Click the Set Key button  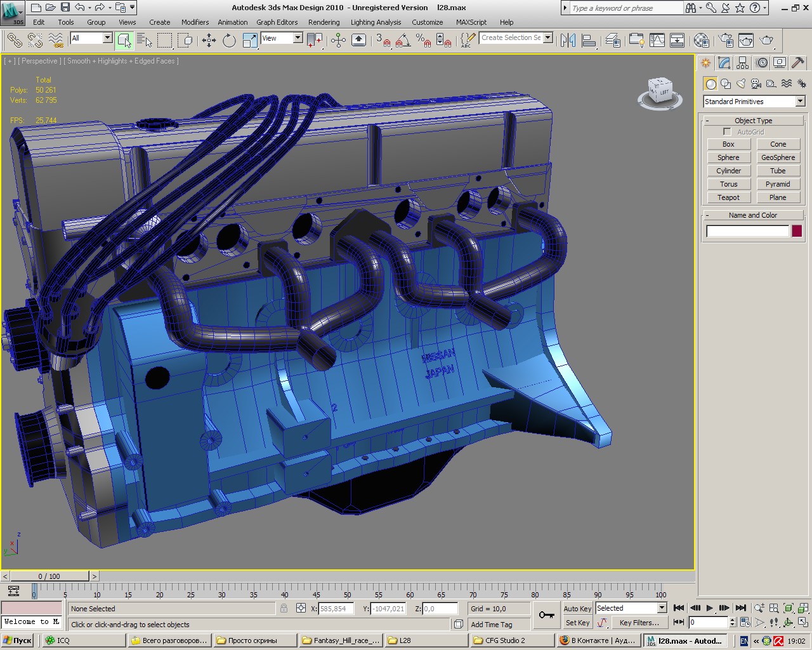577,623
